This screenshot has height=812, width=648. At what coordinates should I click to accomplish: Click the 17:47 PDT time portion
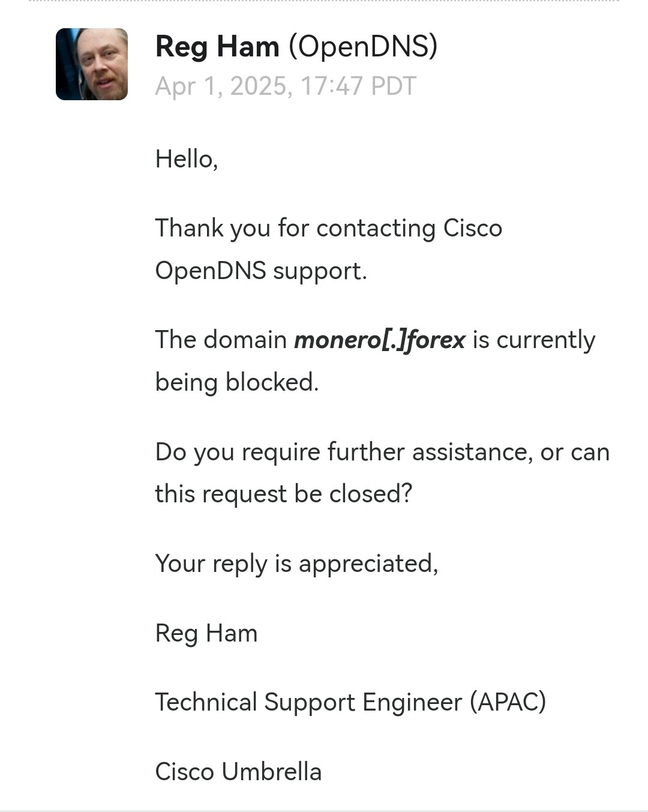(x=358, y=86)
